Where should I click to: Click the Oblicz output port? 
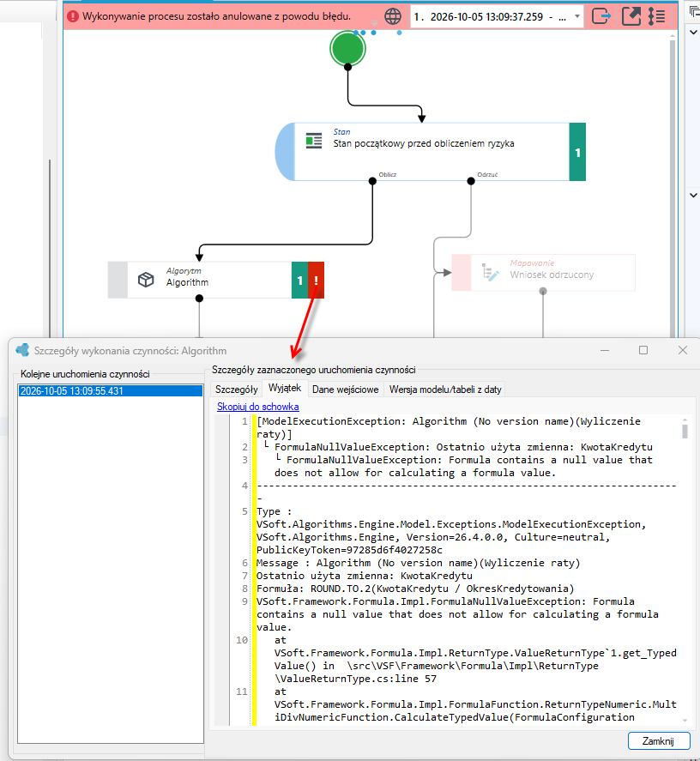(x=372, y=181)
